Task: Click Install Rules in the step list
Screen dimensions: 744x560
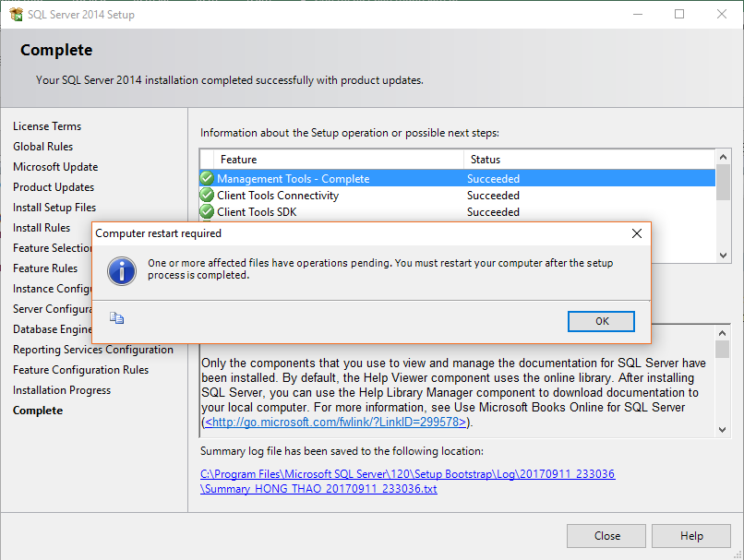Action: tap(42, 228)
